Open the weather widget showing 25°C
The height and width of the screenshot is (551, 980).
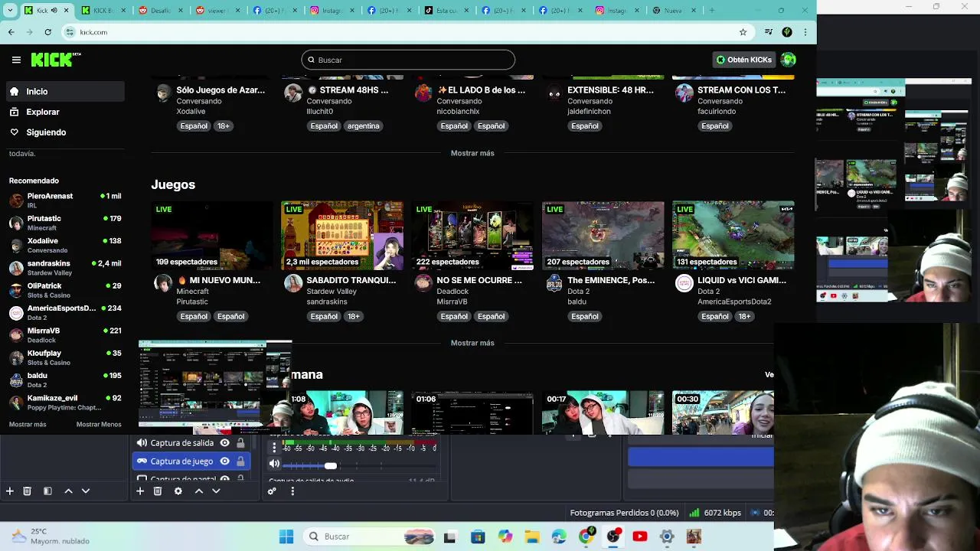tap(50, 536)
